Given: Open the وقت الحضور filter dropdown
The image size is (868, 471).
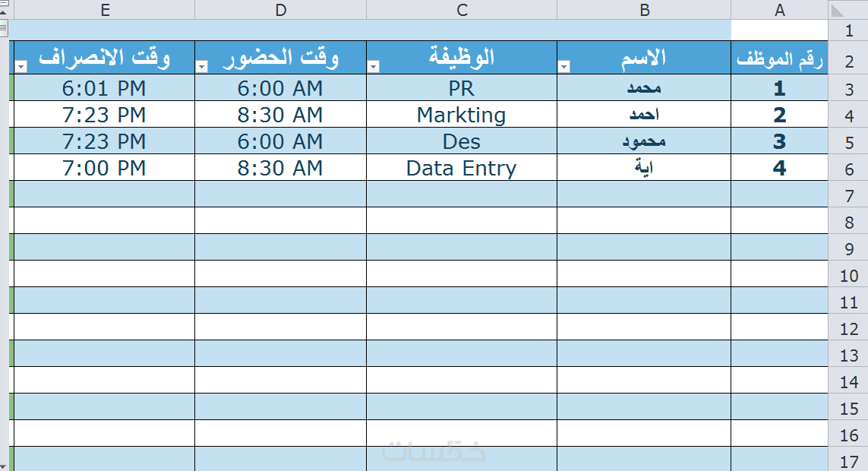Looking at the screenshot, I should [x=201, y=67].
